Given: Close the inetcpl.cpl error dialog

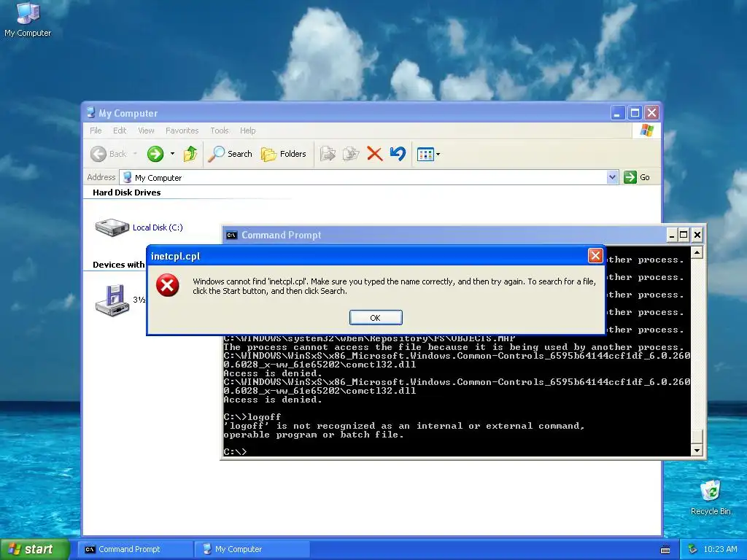Looking at the screenshot, I should pyautogui.click(x=595, y=256).
